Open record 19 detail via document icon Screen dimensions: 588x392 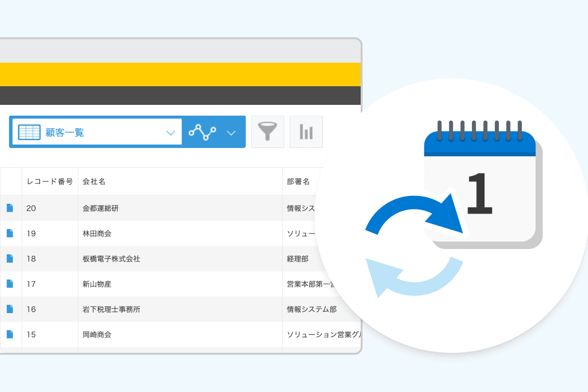click(x=10, y=233)
